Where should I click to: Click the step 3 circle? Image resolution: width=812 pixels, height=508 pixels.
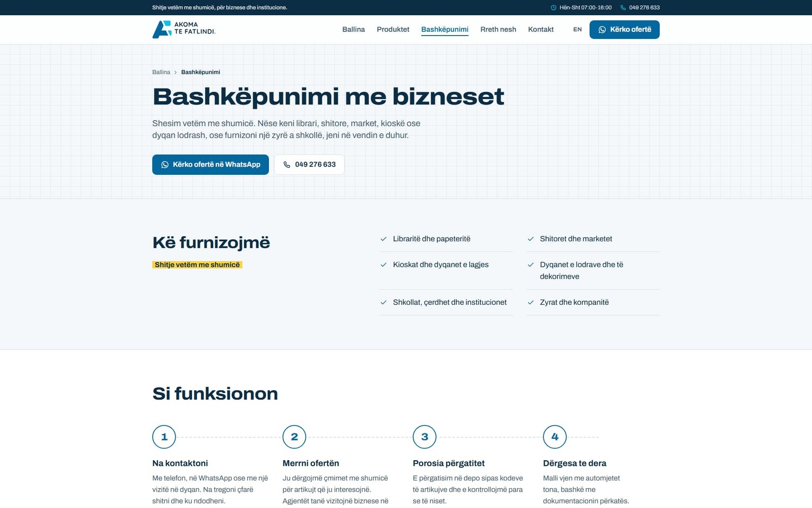(x=425, y=437)
